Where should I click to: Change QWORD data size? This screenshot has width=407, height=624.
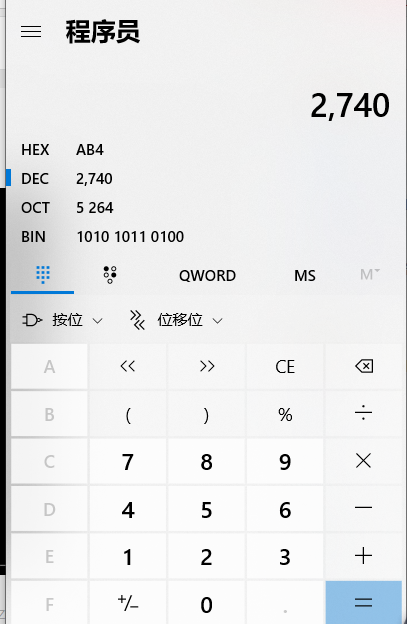click(207, 275)
